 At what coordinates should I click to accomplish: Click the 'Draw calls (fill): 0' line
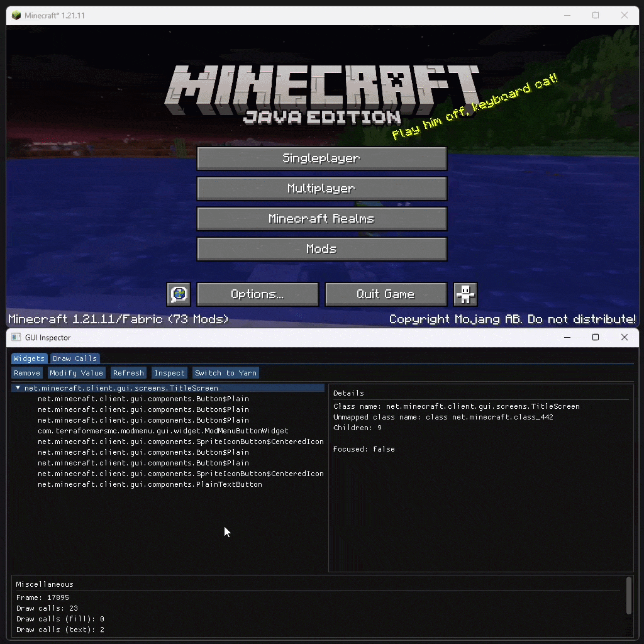(60, 619)
